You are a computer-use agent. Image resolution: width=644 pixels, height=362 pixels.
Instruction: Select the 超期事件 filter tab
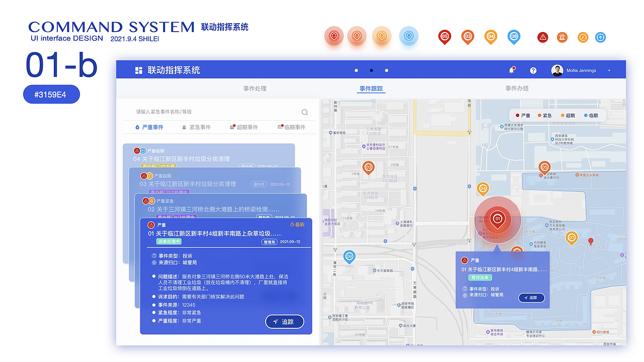coord(244,127)
